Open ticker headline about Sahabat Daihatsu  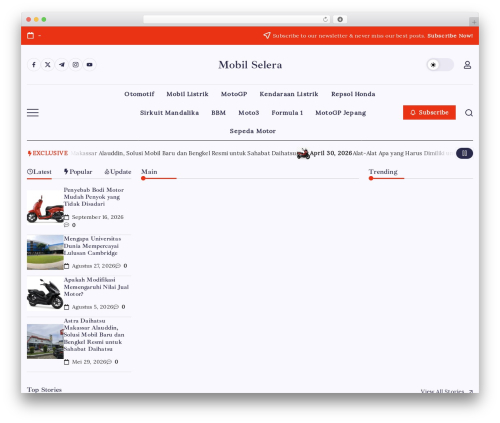pyautogui.click(x=184, y=153)
